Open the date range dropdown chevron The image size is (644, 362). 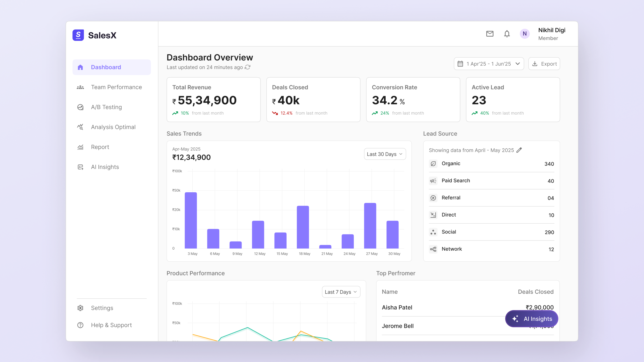(x=517, y=64)
